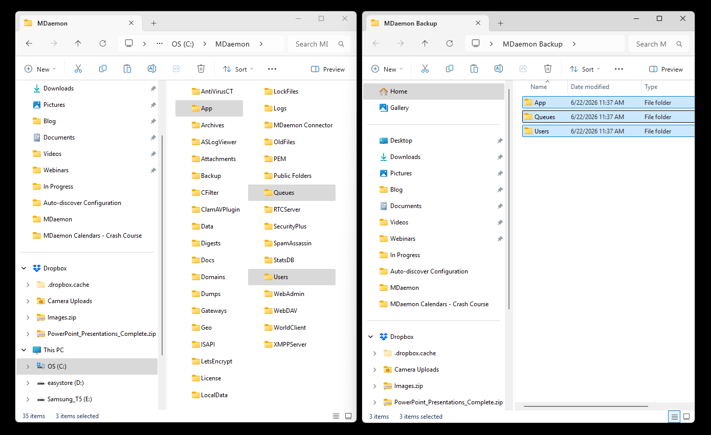
Task: Collapse This PC in MDaemon window sidebar
Action: (24, 350)
